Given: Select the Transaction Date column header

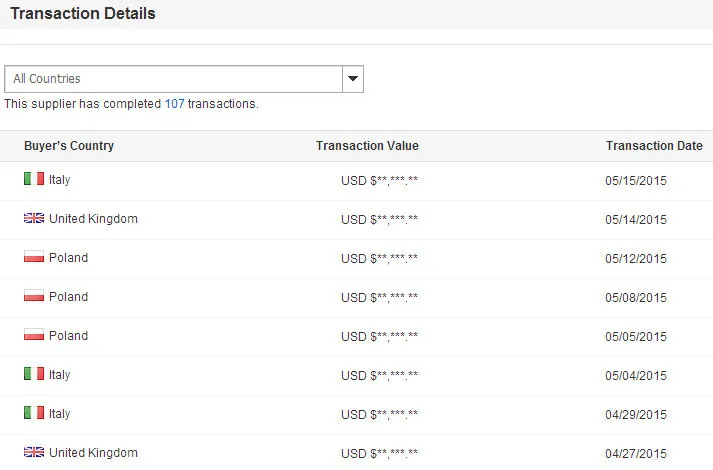Looking at the screenshot, I should (654, 146).
